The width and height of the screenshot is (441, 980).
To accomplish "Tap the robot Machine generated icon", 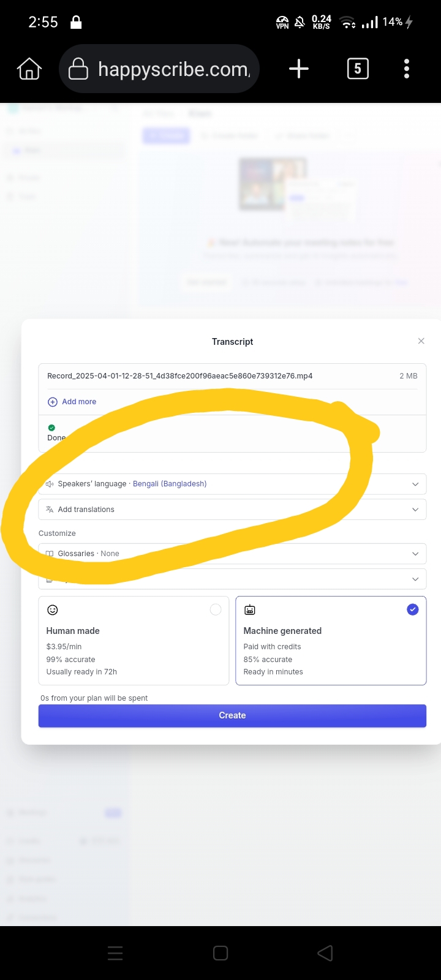I will (x=250, y=610).
